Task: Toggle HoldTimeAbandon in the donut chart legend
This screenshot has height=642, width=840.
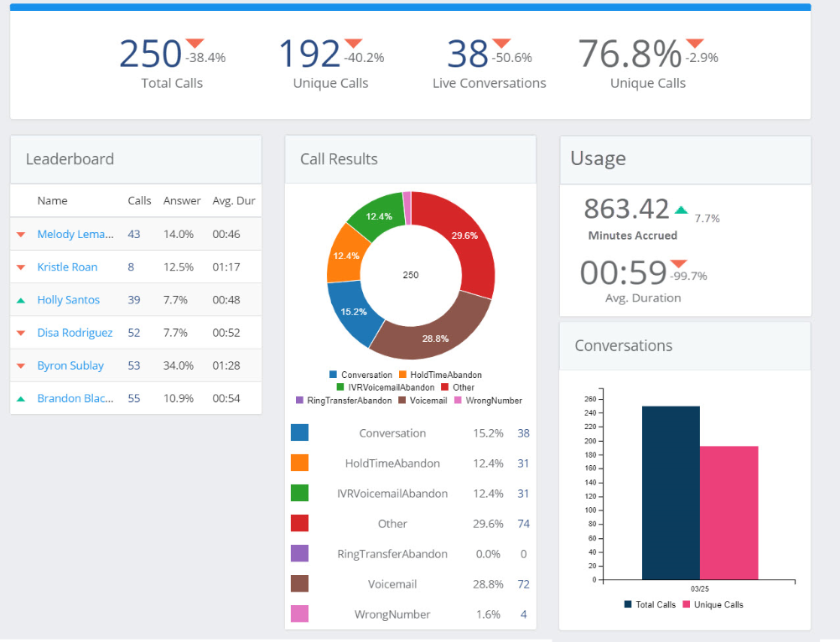Action: 440,375
